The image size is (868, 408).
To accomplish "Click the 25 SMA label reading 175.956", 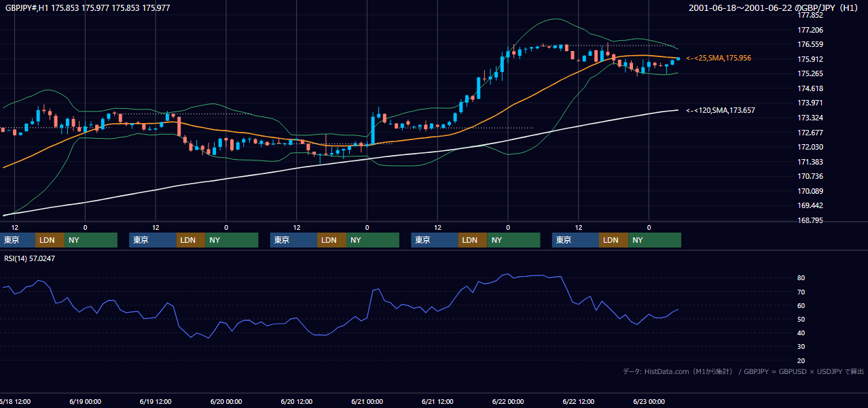I will tap(719, 58).
